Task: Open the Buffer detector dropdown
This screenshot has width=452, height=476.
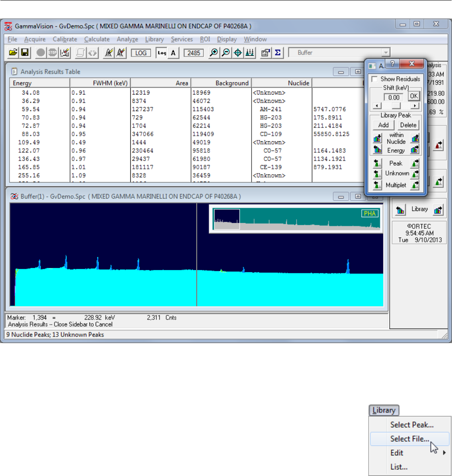Action: [x=386, y=52]
